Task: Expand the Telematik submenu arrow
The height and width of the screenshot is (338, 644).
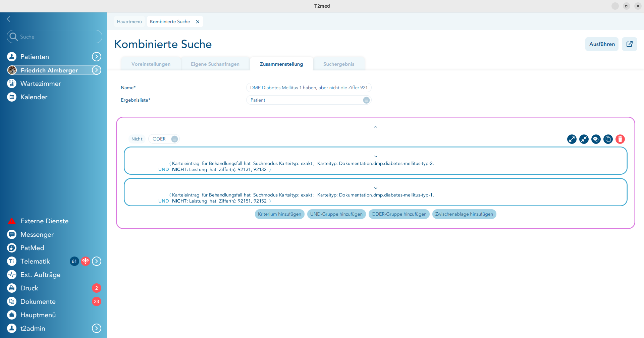Action: tap(97, 261)
